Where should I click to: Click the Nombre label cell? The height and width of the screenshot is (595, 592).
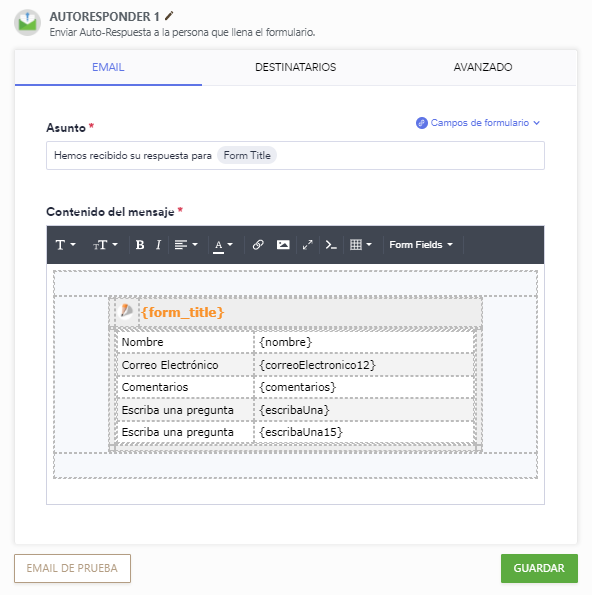186,342
